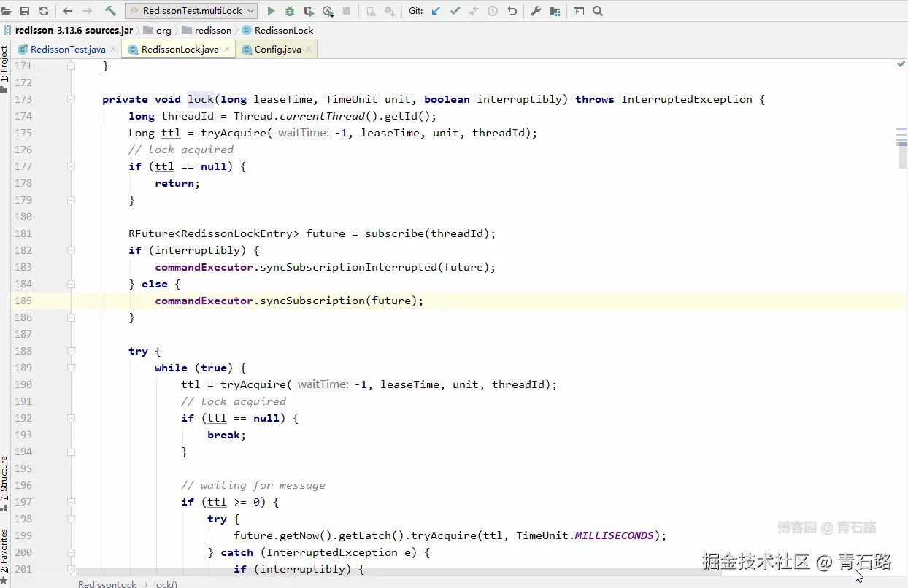Click the green inspection checkmark indicator
The height and width of the screenshot is (588, 908).
(901, 64)
